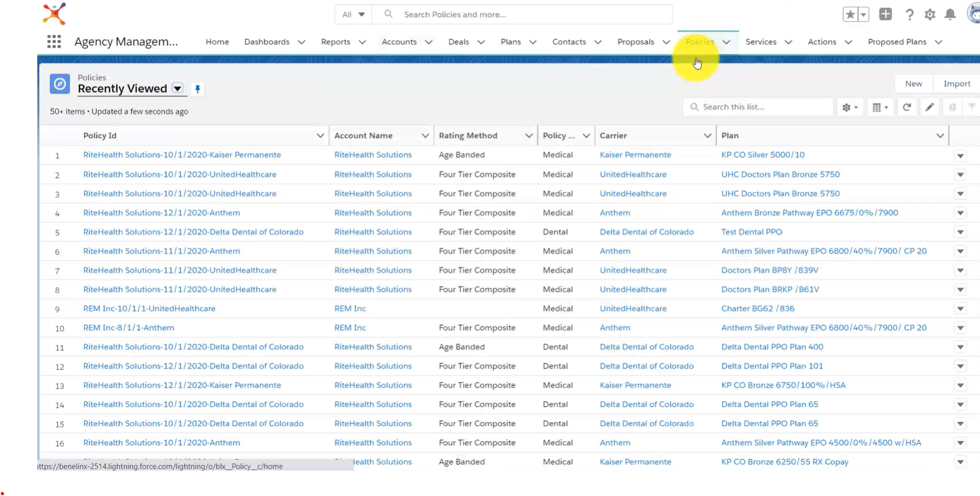This screenshot has width=980, height=496.
Task: Go to the Home tab
Action: [217, 42]
